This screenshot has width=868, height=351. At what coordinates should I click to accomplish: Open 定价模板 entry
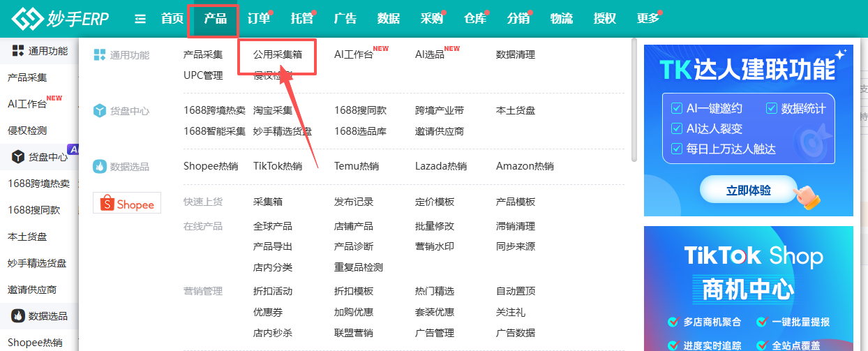[x=435, y=202]
